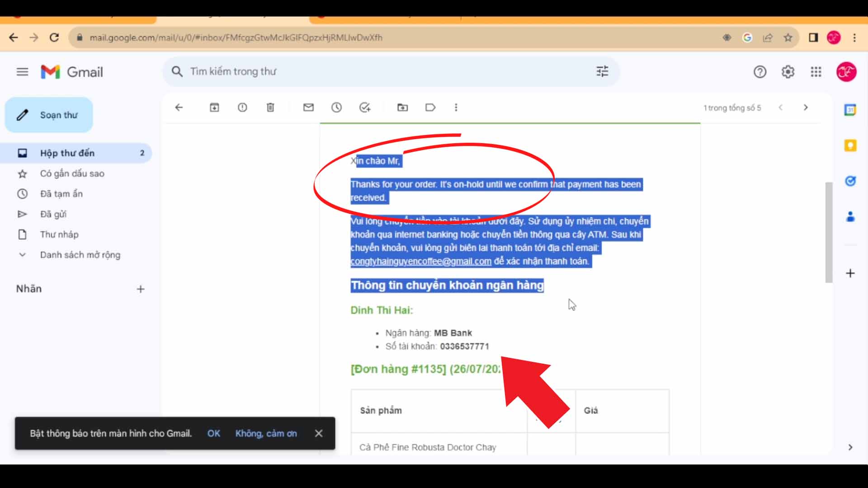
Task: Open the Chrome three-dot menu
Action: 854,38
